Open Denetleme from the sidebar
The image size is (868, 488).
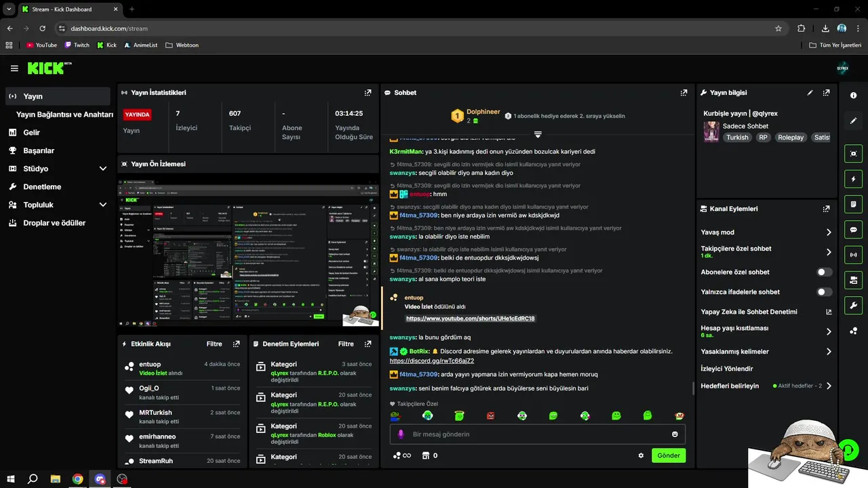[42, 187]
